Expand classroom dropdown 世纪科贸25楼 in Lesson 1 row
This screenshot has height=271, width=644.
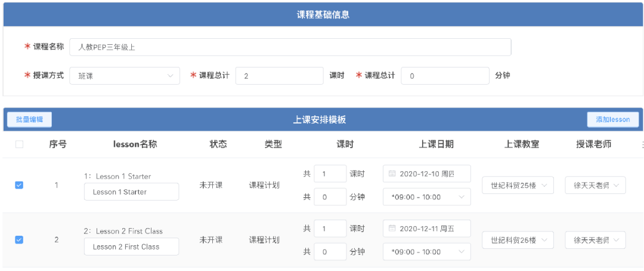(x=518, y=186)
